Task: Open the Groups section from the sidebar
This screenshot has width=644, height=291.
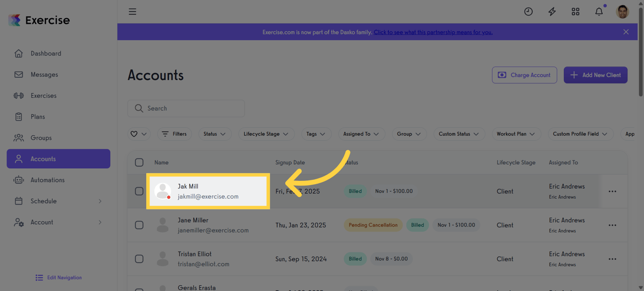Action: (41, 137)
